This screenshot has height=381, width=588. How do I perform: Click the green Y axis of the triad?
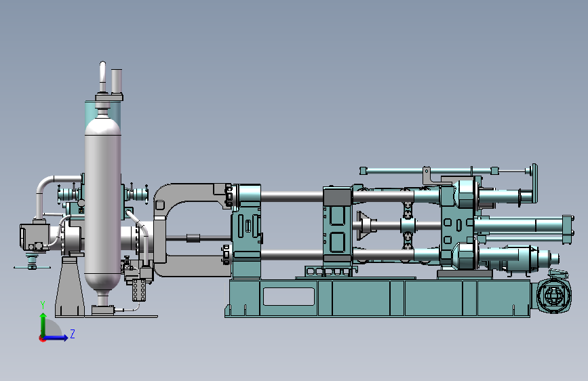tap(43, 324)
